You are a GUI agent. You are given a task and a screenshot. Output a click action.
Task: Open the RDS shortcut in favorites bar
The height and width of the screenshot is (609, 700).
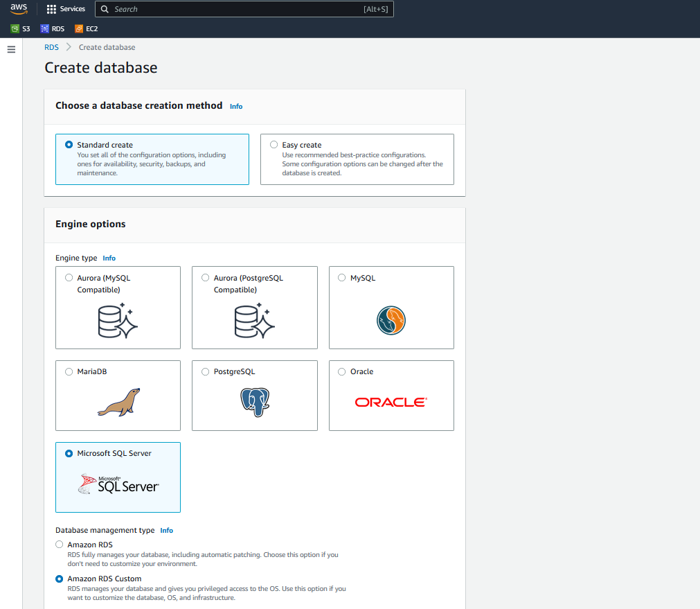click(x=52, y=28)
